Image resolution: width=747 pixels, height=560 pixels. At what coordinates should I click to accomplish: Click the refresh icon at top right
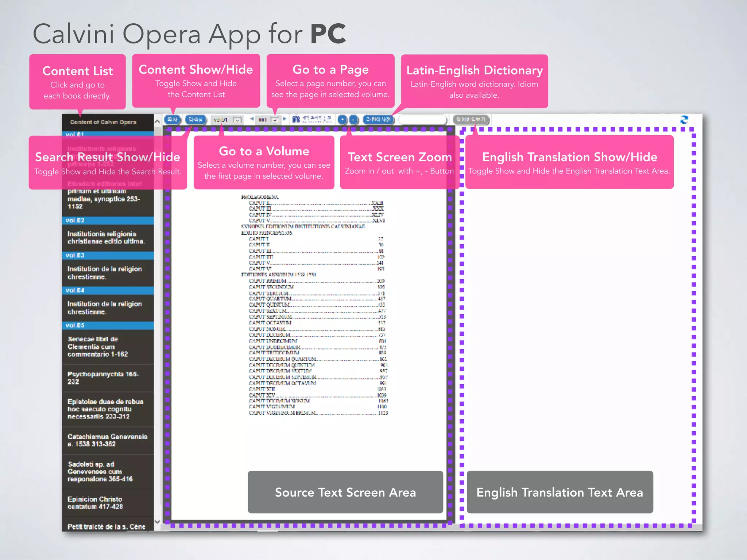tap(684, 120)
